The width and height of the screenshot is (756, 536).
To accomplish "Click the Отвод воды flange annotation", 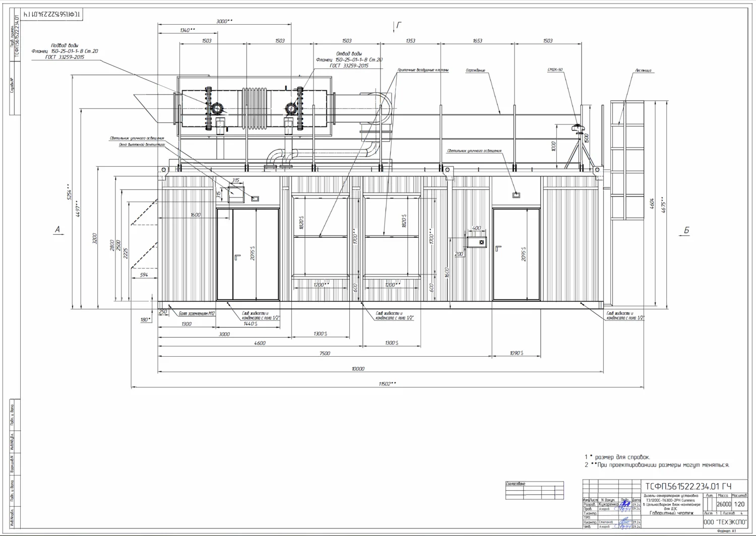I will pyautogui.click(x=349, y=59).
